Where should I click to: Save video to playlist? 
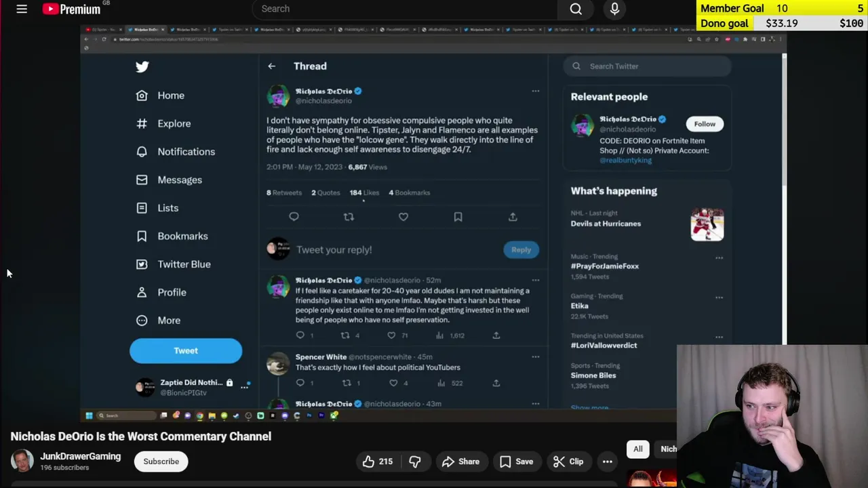point(516,462)
